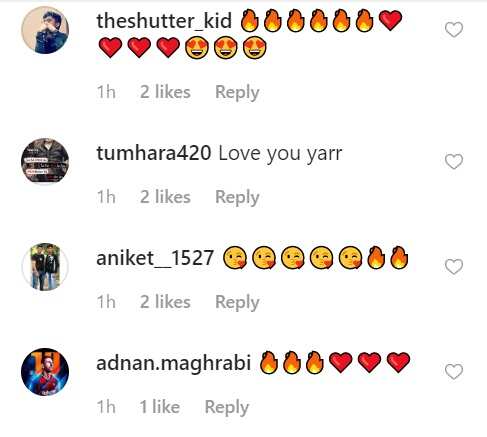View 1 like on adnan.maghrabi's comment
The height and width of the screenshot is (437, 487).
160,407
